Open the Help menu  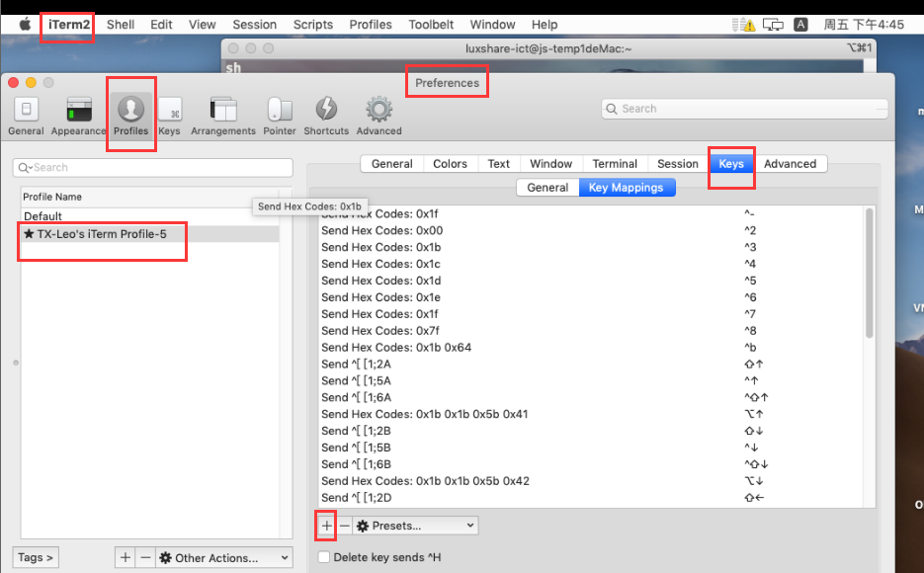[x=545, y=25]
